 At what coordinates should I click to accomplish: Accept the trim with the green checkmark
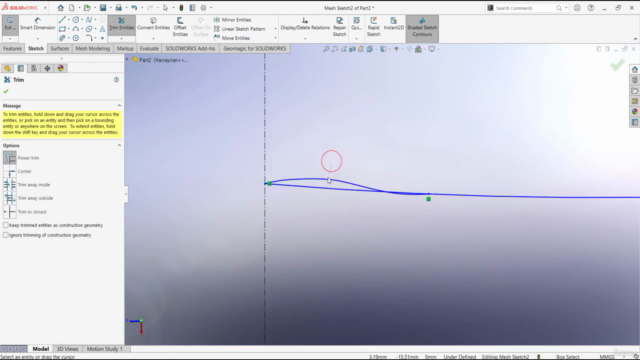[x=6, y=91]
